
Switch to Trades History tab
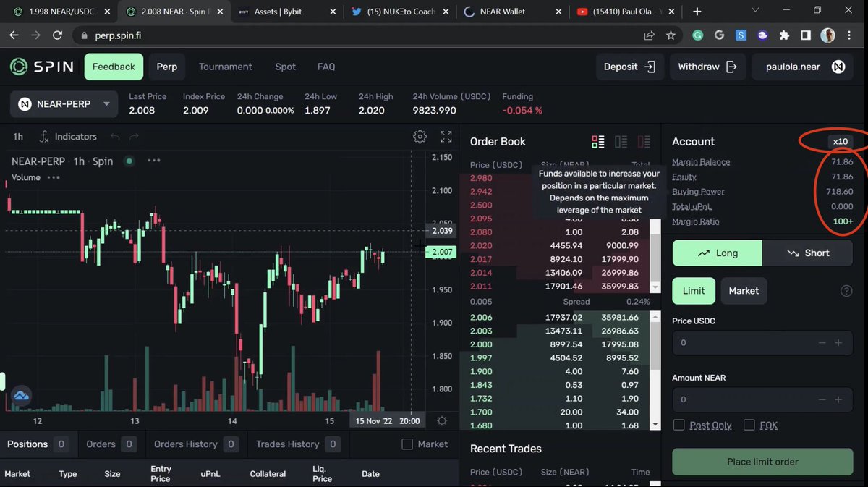pyautogui.click(x=298, y=444)
